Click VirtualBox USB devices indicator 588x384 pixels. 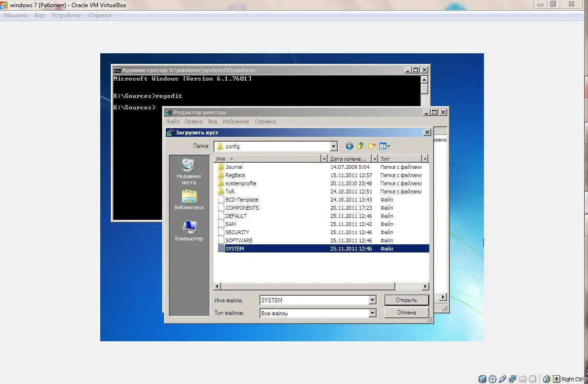[502, 379]
